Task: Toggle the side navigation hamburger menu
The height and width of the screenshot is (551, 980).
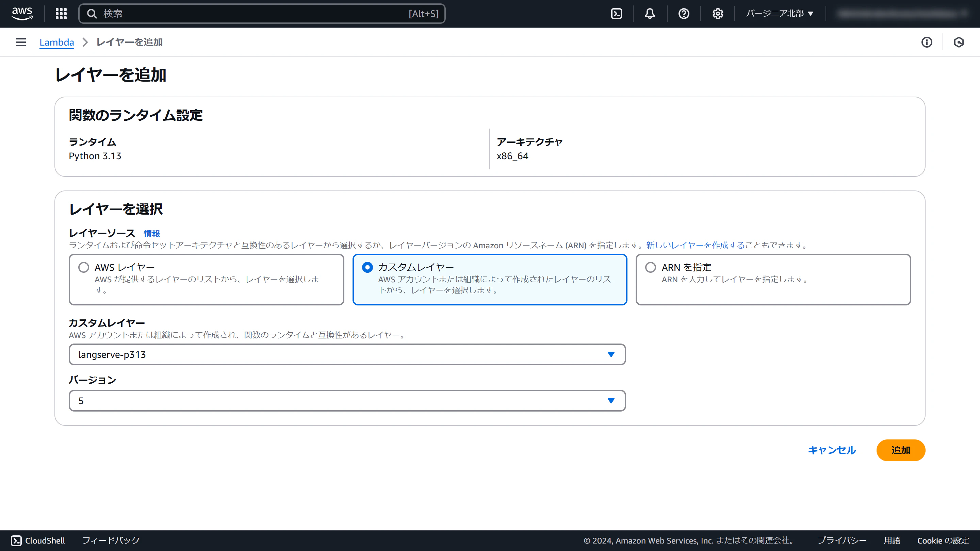Action: (21, 42)
